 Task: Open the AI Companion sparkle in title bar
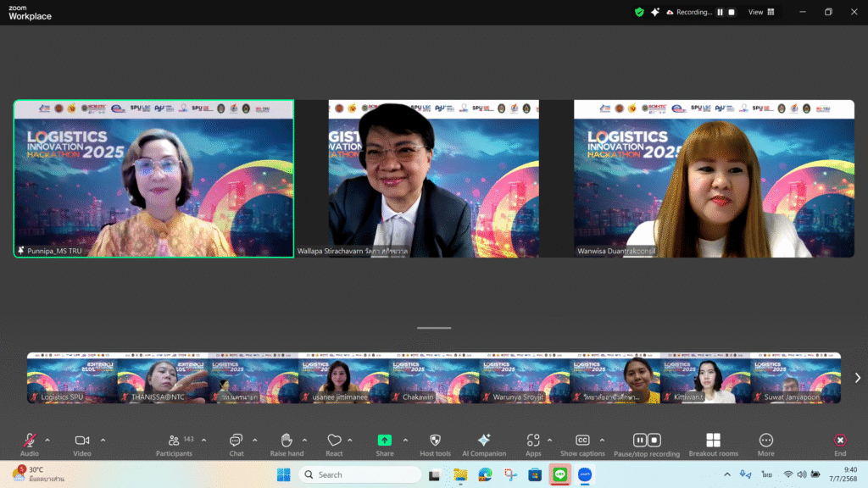pos(655,12)
